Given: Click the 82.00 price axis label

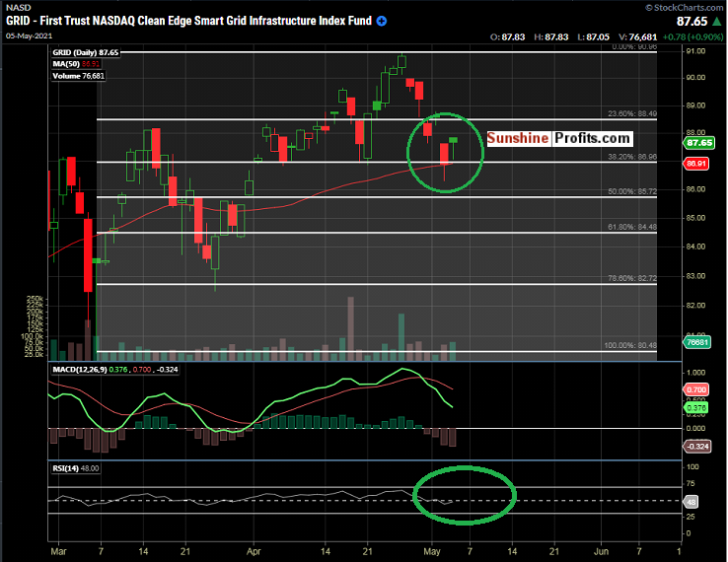Looking at the screenshot, I should [695, 306].
